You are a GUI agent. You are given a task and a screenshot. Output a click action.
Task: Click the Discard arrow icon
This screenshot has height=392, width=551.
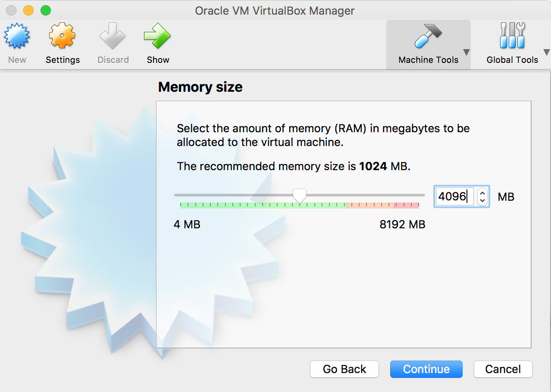(x=113, y=37)
